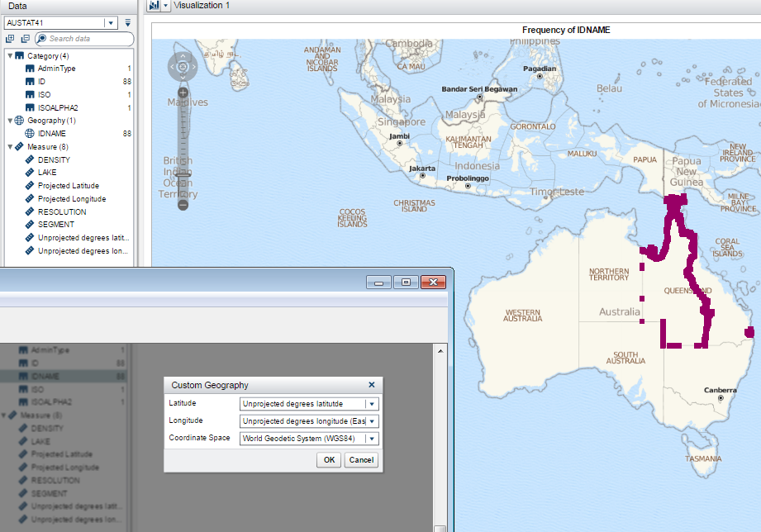This screenshot has height=532, width=761.
Task: Click the expand all data items icon
Action: (10, 39)
